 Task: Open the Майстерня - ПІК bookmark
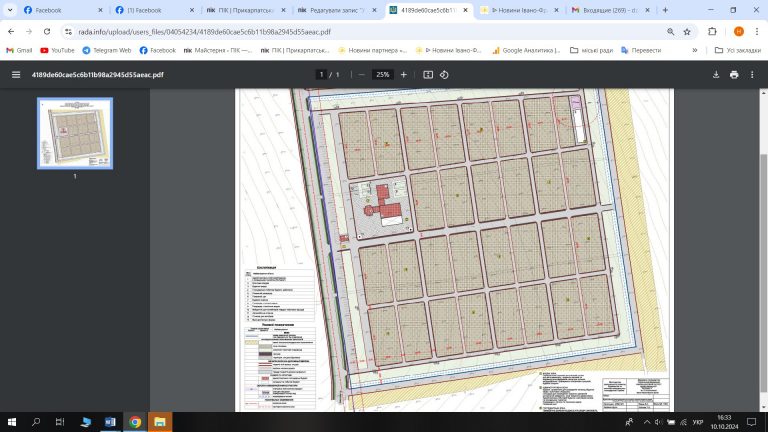[217, 50]
